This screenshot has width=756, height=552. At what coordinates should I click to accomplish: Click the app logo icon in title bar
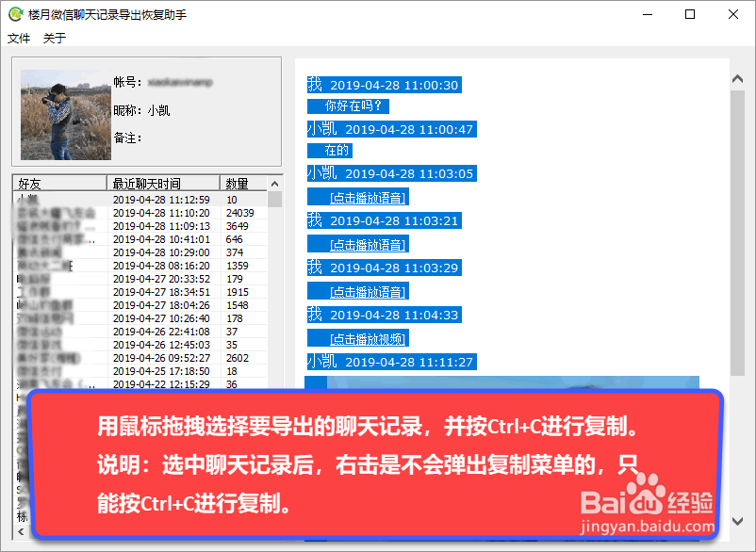(15, 14)
